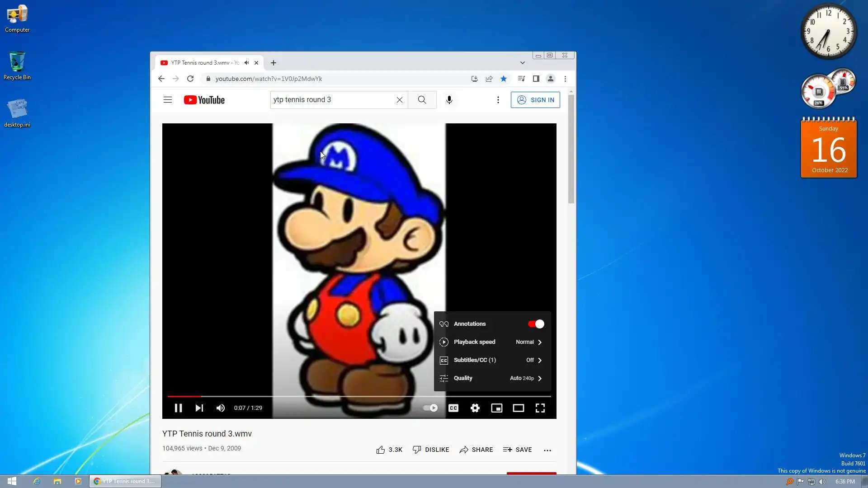Toggle the Annotations switch off
Viewport: 868px width, 488px height.
(536, 324)
